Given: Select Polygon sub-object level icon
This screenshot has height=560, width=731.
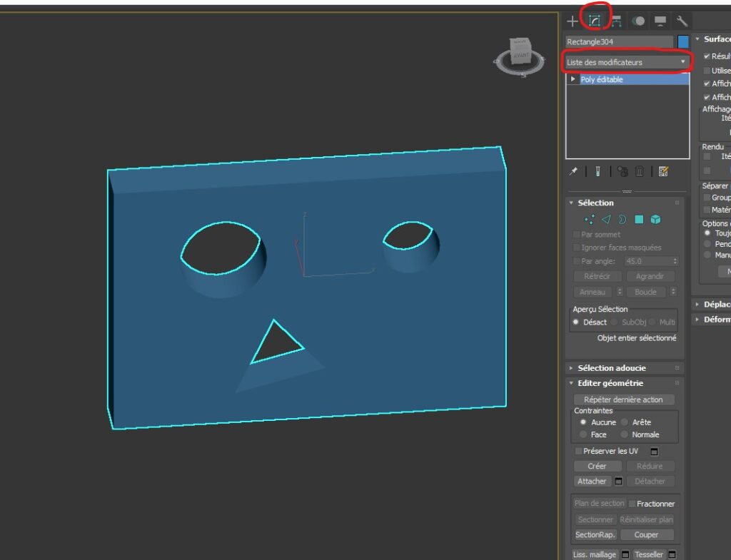Looking at the screenshot, I should (639, 220).
